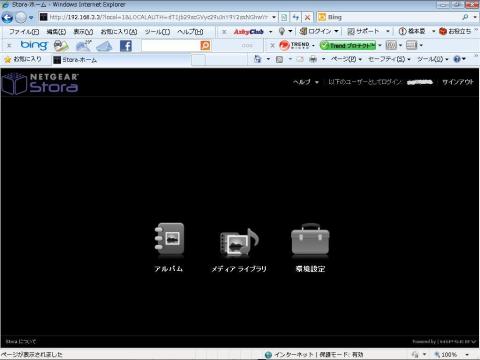Expand the Trend プロテクト dropdown arrow
The width and height of the screenshot is (480, 360).
coord(380,45)
